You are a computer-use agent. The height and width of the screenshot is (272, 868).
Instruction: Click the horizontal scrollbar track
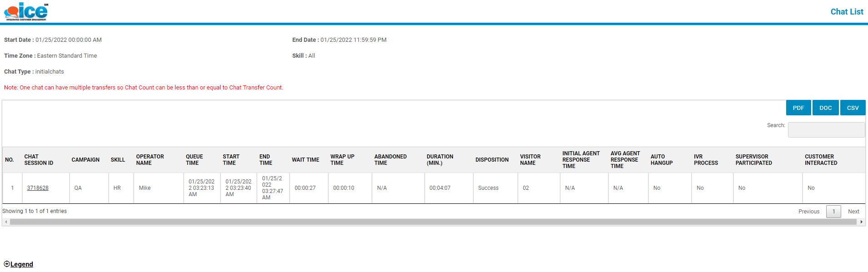coord(432,222)
